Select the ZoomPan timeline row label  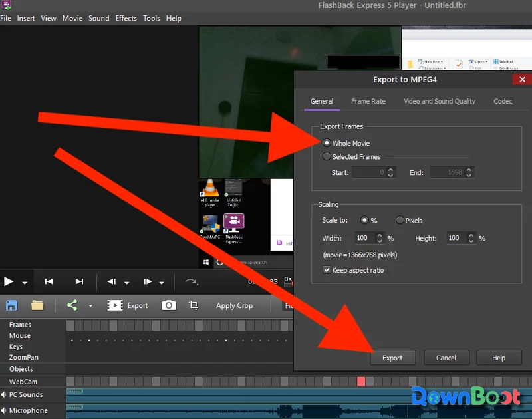tap(23, 358)
